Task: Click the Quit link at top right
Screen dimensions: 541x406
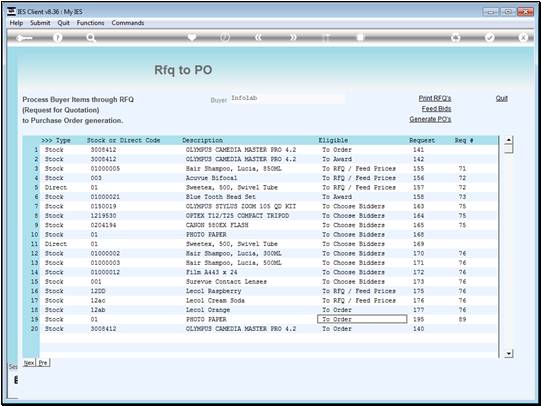Action: [502, 98]
